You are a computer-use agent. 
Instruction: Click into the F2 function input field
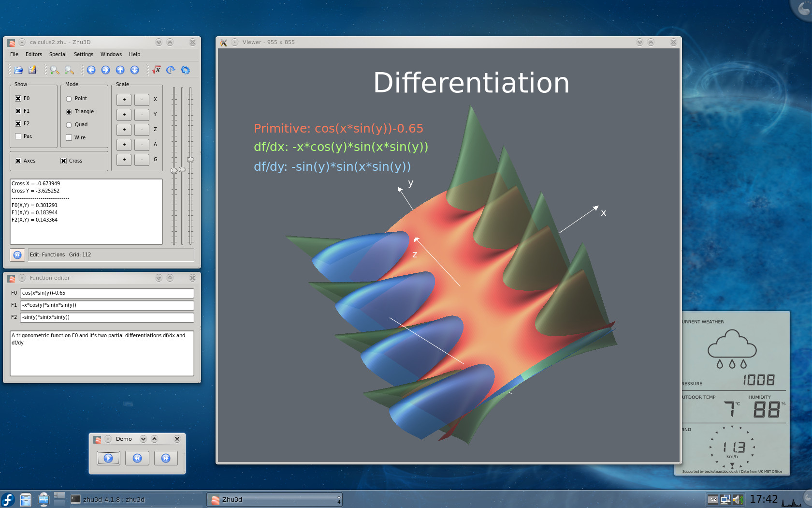click(107, 317)
